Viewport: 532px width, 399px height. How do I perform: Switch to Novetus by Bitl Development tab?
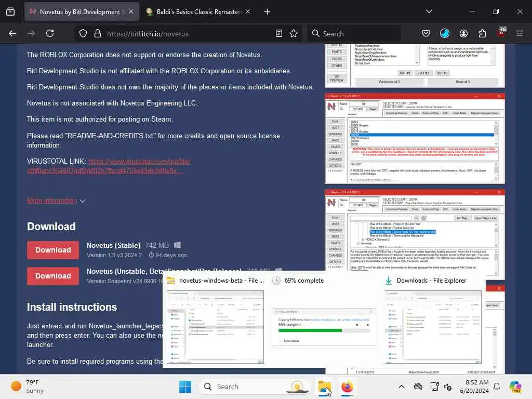(x=82, y=12)
